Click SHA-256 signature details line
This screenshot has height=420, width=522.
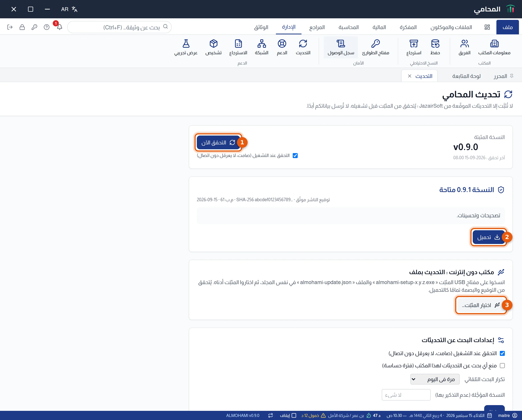(x=263, y=200)
